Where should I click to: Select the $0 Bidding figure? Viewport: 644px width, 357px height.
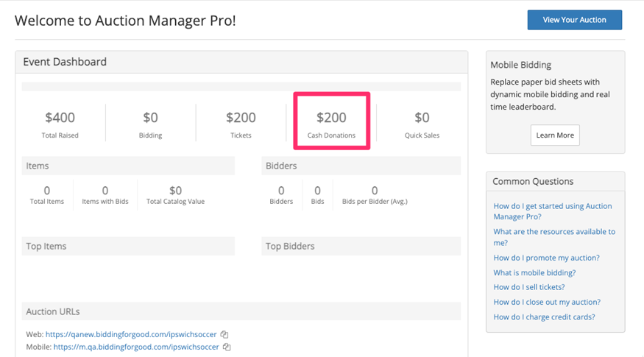pos(150,118)
